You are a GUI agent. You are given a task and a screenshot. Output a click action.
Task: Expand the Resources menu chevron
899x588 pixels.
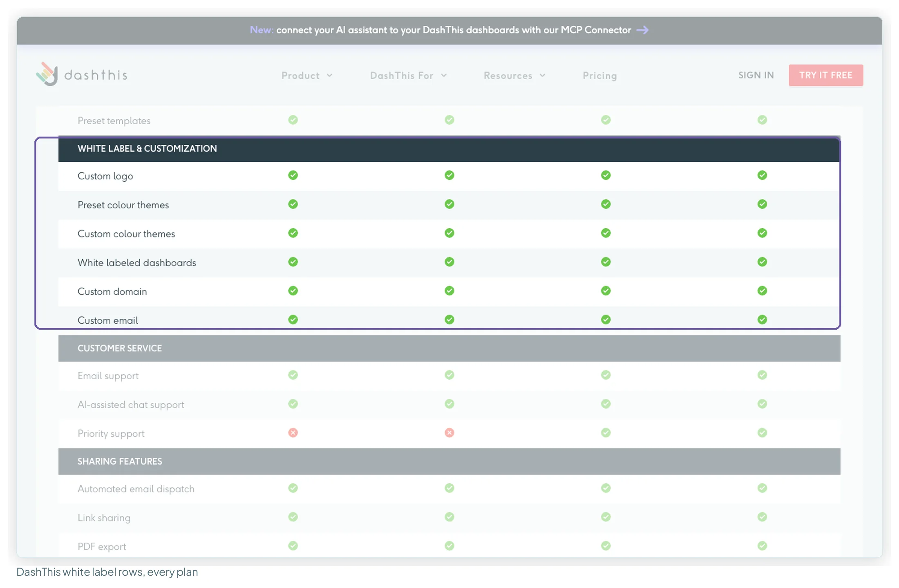point(543,76)
